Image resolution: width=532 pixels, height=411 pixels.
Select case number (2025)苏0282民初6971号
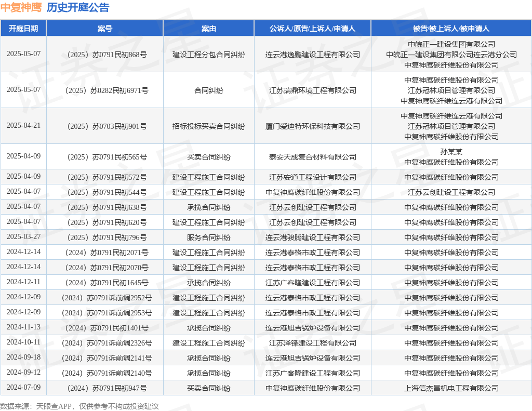click(x=107, y=90)
